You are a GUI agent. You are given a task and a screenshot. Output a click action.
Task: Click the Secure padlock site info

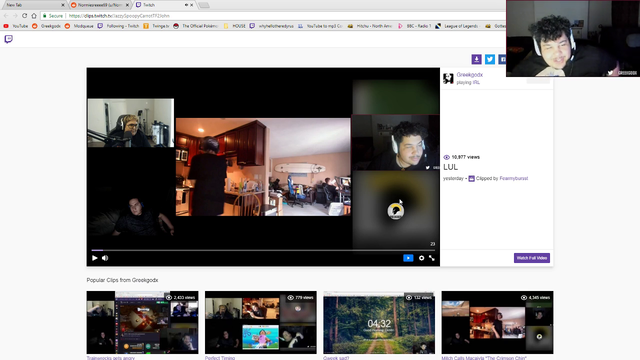[53, 16]
